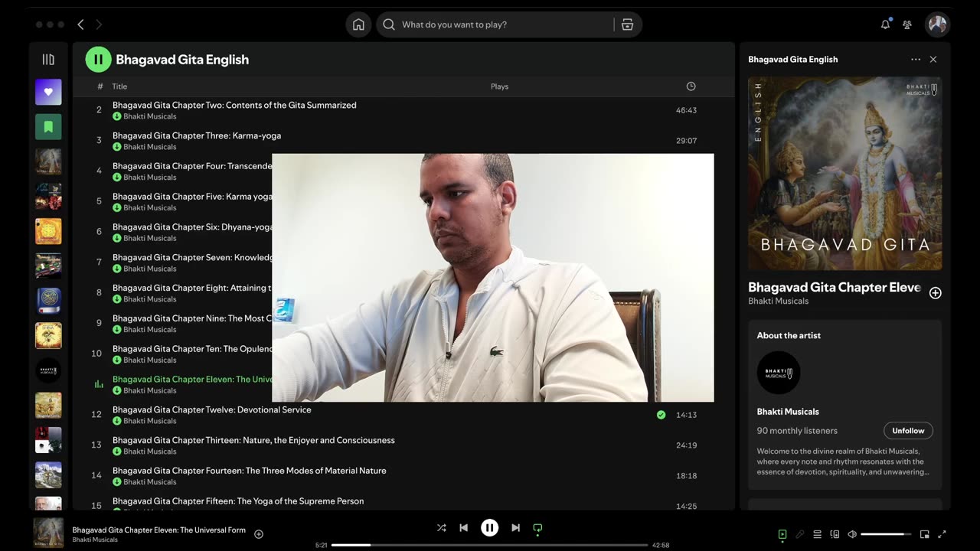Open Bhakti Musicals link under Chapter Three
The width and height of the screenshot is (980, 551).
(150, 147)
